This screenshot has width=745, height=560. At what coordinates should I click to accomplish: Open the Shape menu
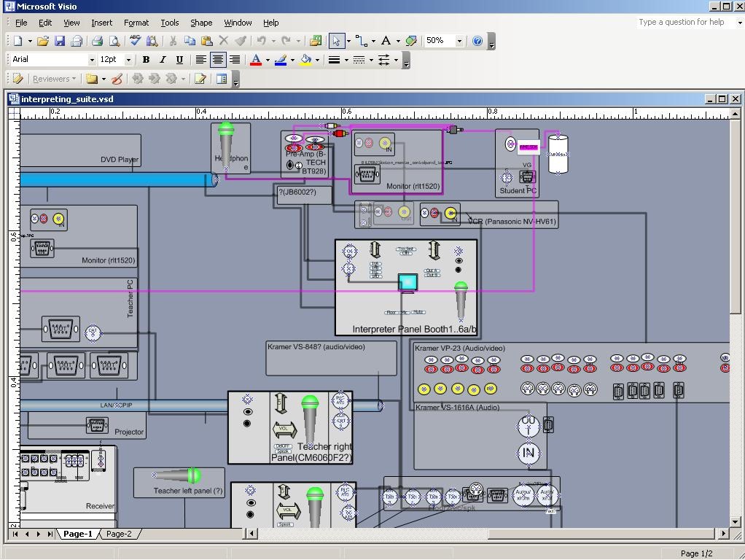tap(201, 23)
